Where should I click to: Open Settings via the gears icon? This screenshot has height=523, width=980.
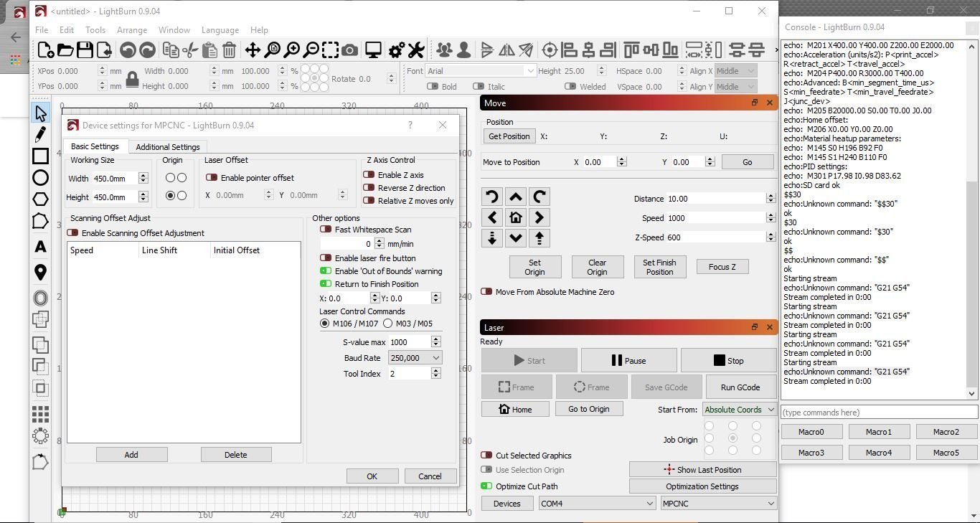397,50
